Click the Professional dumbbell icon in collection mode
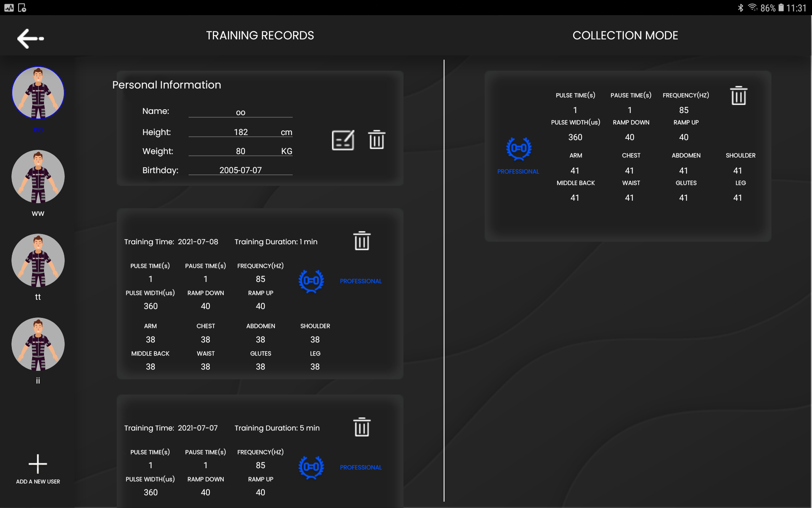This screenshot has height=508, width=812. (x=518, y=149)
